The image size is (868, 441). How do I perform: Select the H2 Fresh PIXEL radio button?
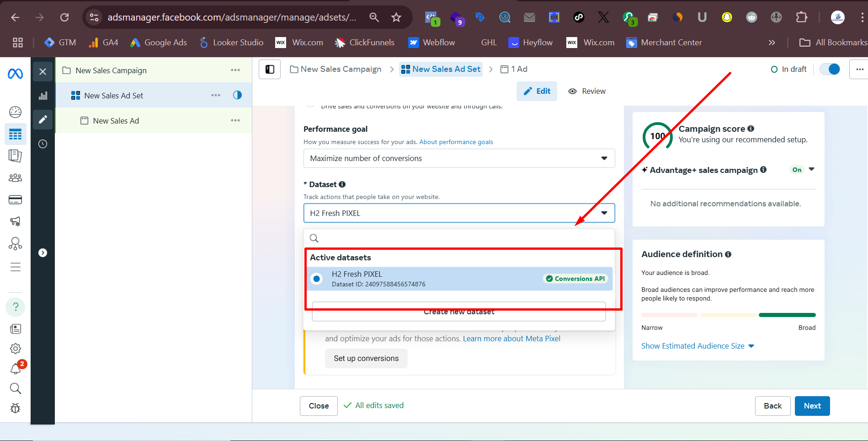316,279
